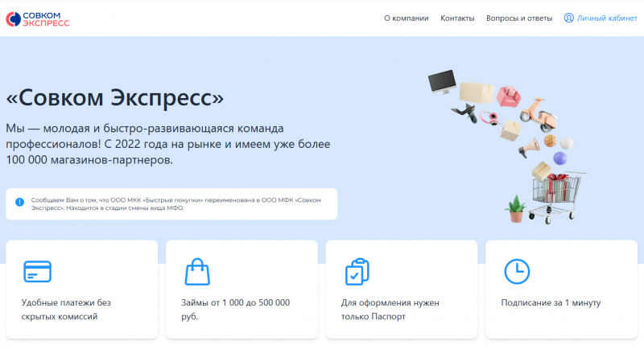The width and height of the screenshot is (644, 349).
Task: Open the О компании menu item
Action: tap(407, 18)
